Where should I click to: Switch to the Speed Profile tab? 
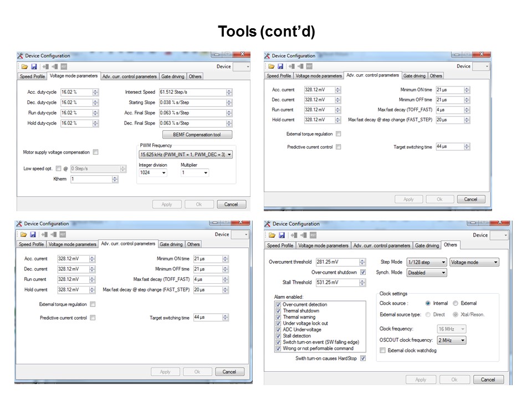(32, 76)
